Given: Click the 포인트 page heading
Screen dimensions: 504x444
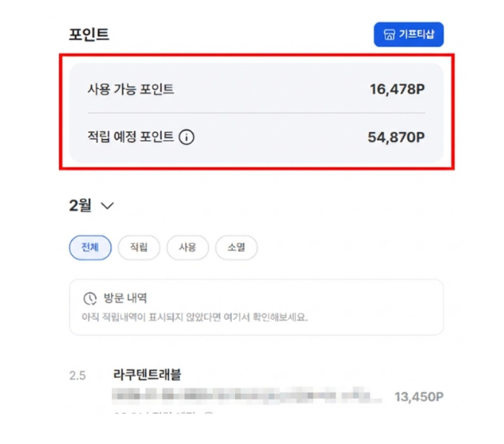Looking at the screenshot, I should tap(88, 35).
